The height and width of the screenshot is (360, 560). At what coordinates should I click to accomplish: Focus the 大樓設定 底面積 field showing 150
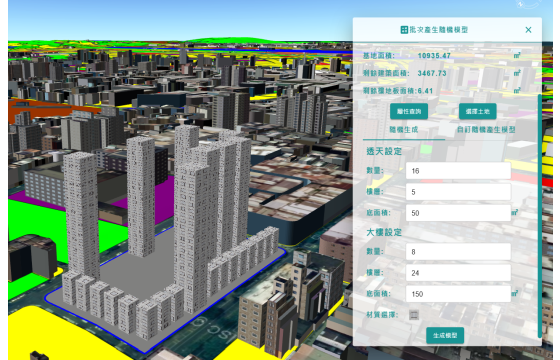458,294
